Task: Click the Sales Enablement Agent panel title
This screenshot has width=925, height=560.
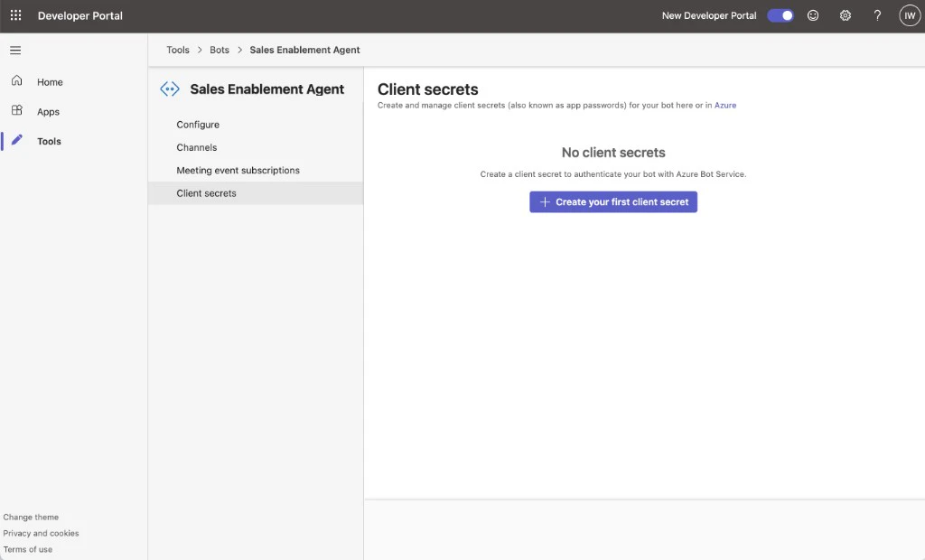Action: (x=266, y=89)
